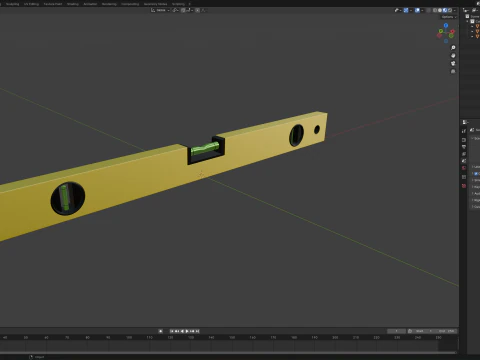The height and width of the screenshot is (360, 480).
Task: Open proportional editing falloff menu
Action: pyautogui.click(x=203, y=10)
